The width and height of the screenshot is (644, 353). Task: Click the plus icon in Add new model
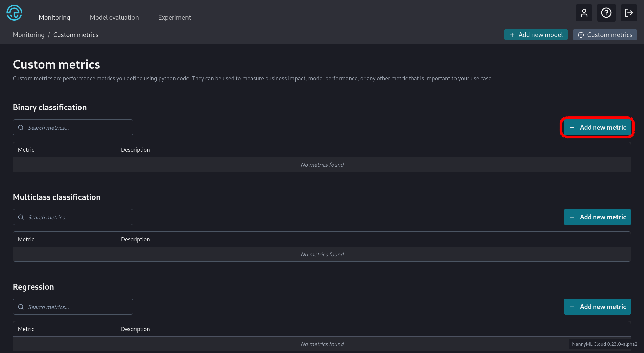coord(512,35)
